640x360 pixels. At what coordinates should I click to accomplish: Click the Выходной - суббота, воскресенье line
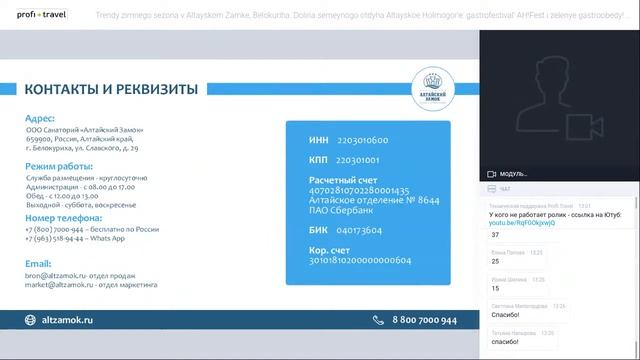click(81, 205)
